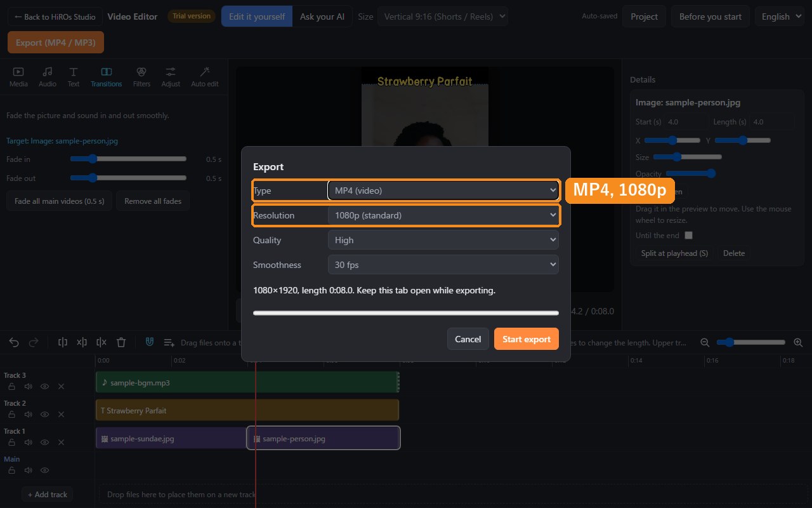Viewport: 812px width, 508px height.
Task: Click the timeline zoom out magnifier
Action: (x=705, y=342)
